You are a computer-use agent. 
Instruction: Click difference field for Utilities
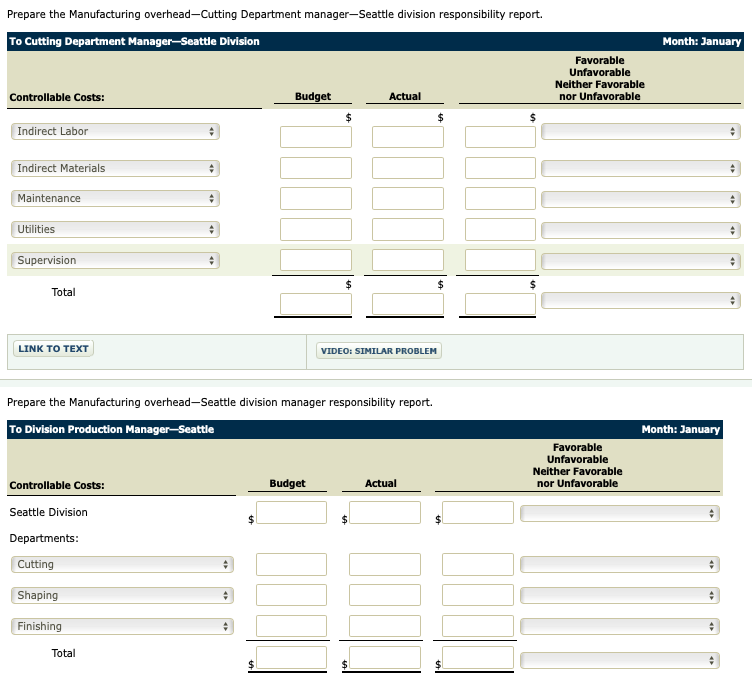pos(500,229)
